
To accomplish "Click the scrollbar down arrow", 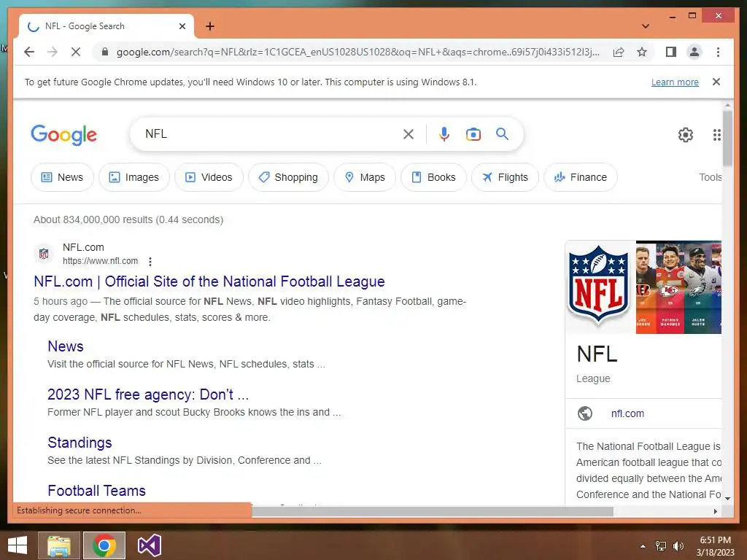I will coord(727,498).
